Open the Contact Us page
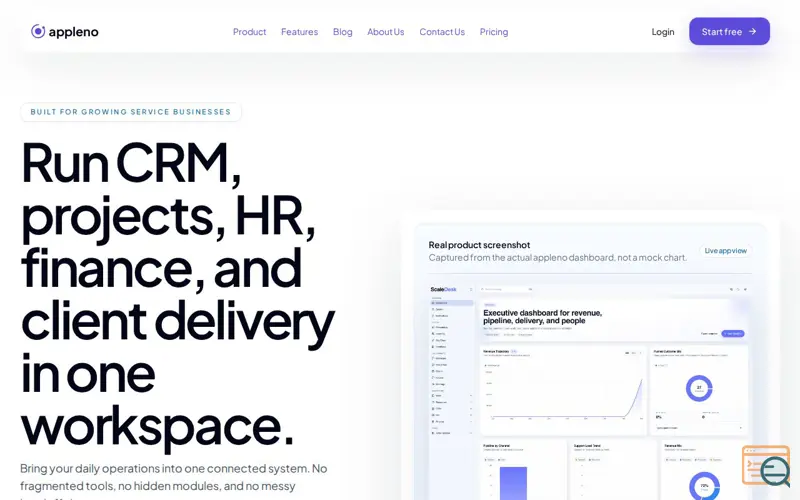The height and width of the screenshot is (500, 800). coord(442,32)
